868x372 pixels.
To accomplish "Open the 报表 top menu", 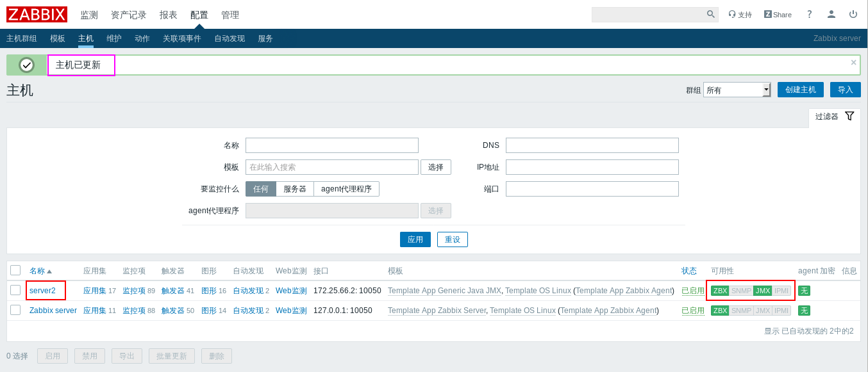I will tap(169, 15).
